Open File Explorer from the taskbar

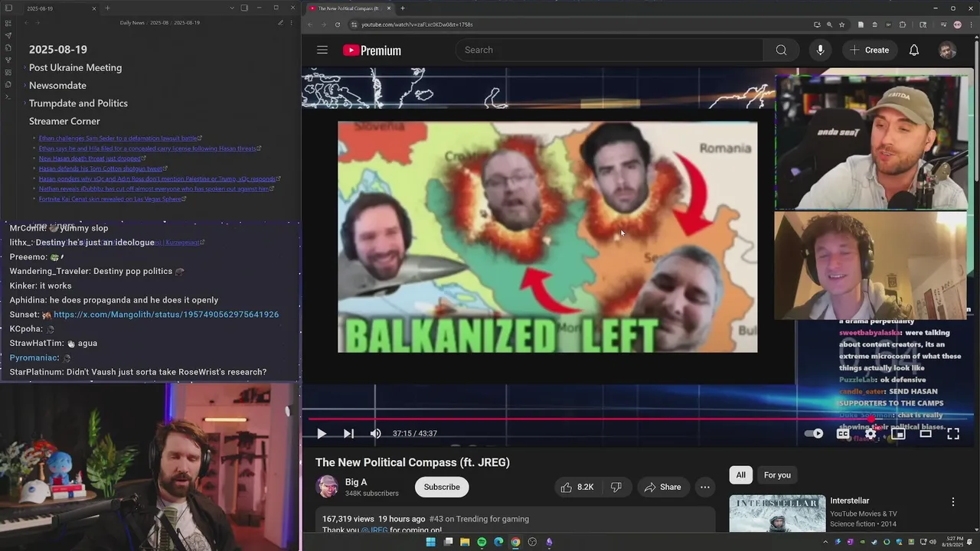[x=465, y=542]
